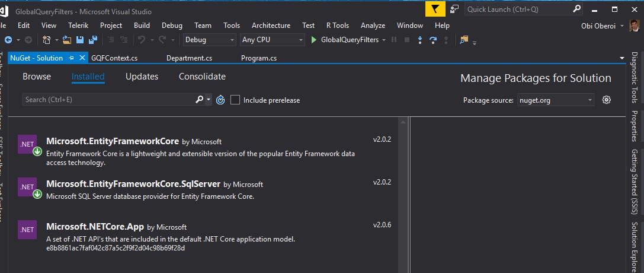Click the Open File folder icon
The image size is (644, 273).
tap(66, 40)
